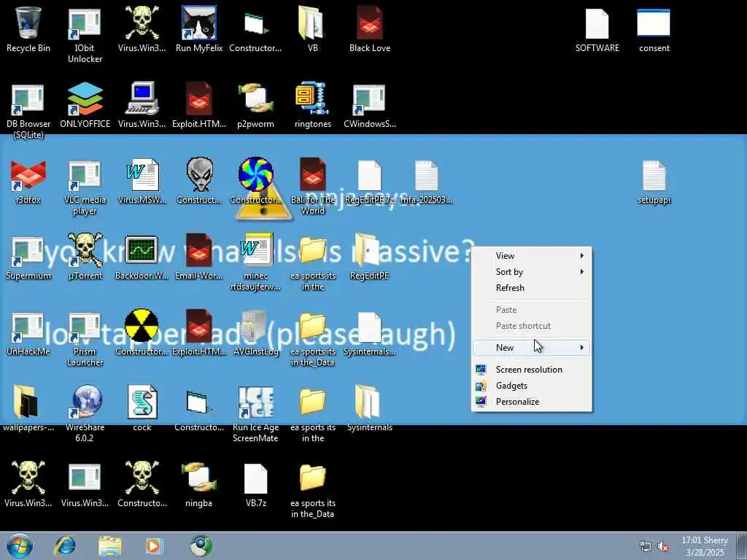The image size is (747, 560).
Task: Open Gadgets from the context menu
Action: [532, 386]
